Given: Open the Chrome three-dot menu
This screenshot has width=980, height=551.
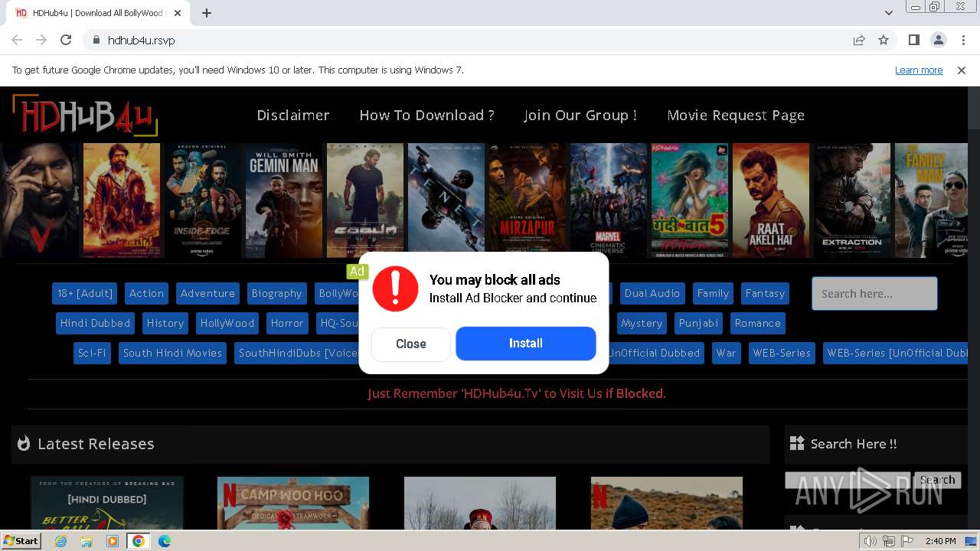Looking at the screenshot, I should [x=962, y=40].
